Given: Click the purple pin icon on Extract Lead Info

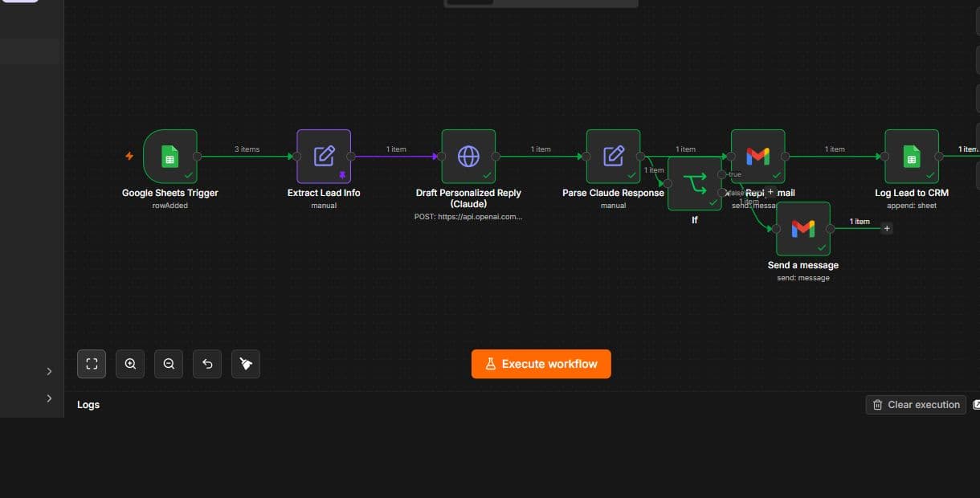Looking at the screenshot, I should tap(343, 174).
